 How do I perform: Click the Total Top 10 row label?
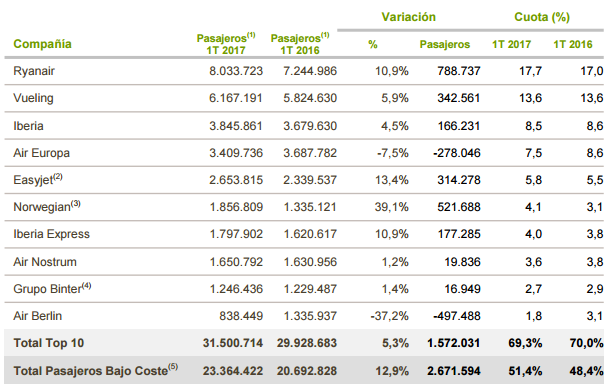pos(49,343)
